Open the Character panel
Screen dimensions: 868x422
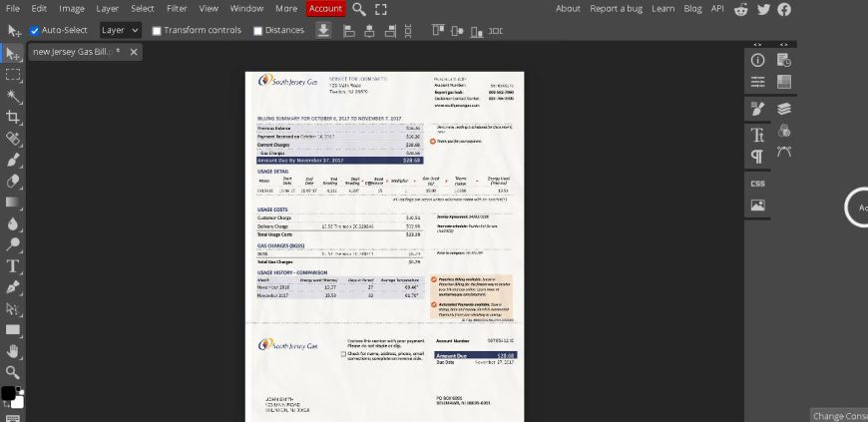(758, 135)
